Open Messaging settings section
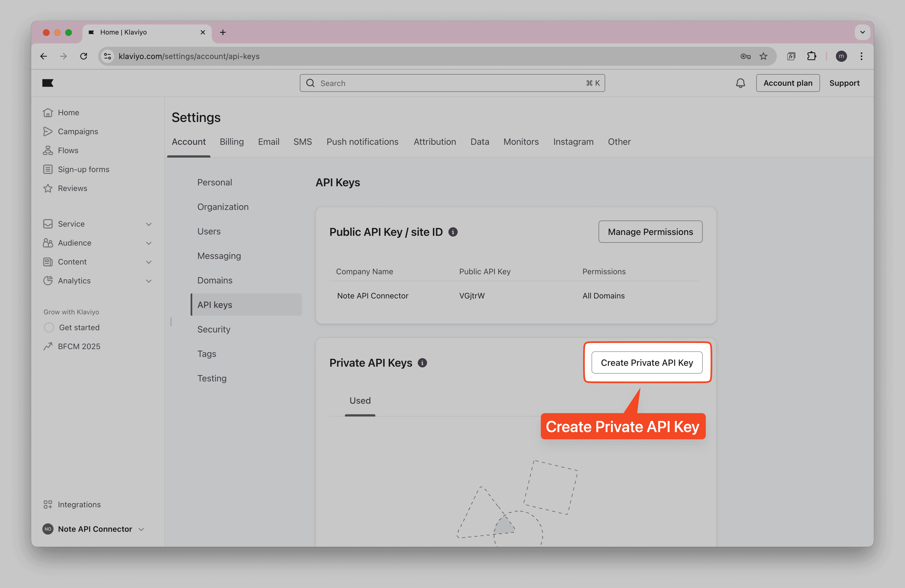 [219, 256]
